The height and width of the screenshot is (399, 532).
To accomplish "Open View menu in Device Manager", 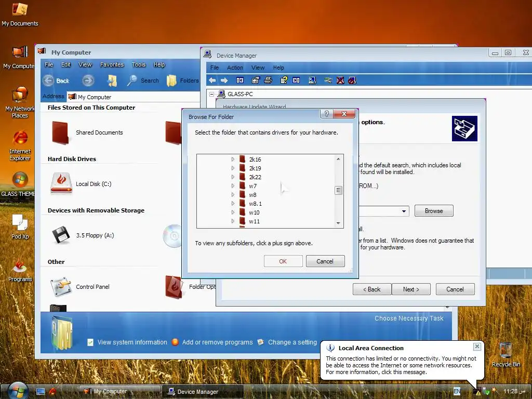I will [258, 68].
